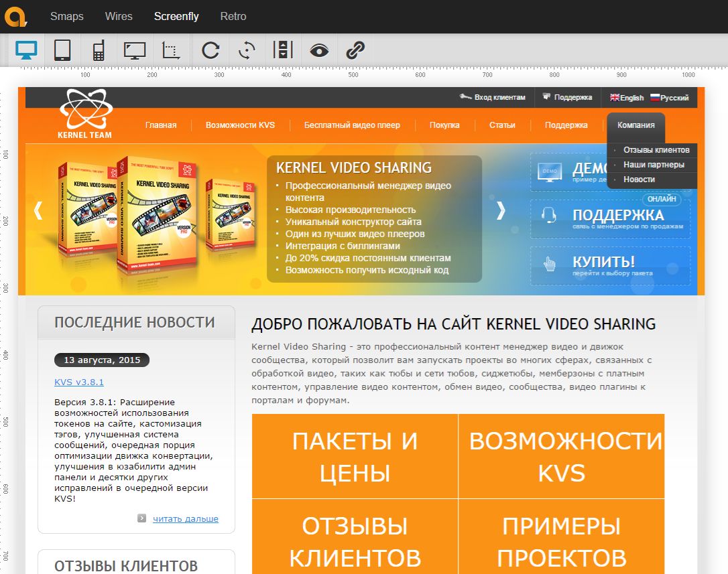Open the ПРИМЕРЫ ПРОЕКТОВ tile
This screenshot has height=574, width=728.
(562, 537)
